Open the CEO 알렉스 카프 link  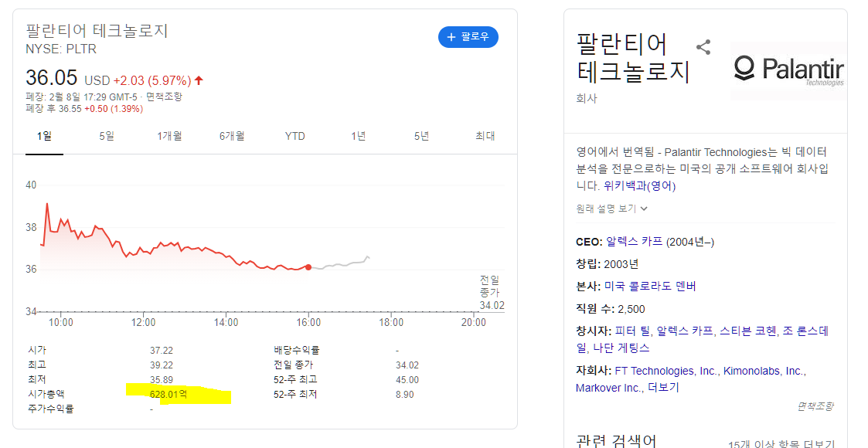pos(635,242)
